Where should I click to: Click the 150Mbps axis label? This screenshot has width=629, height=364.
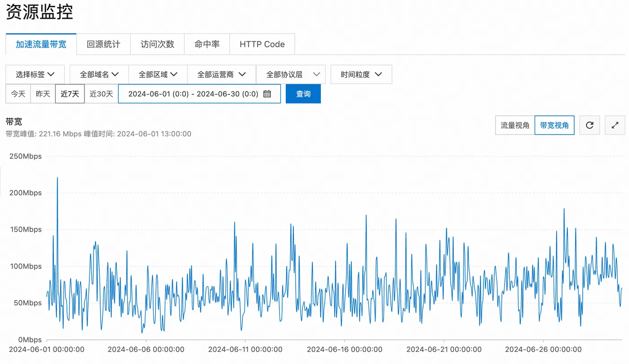coord(25,229)
